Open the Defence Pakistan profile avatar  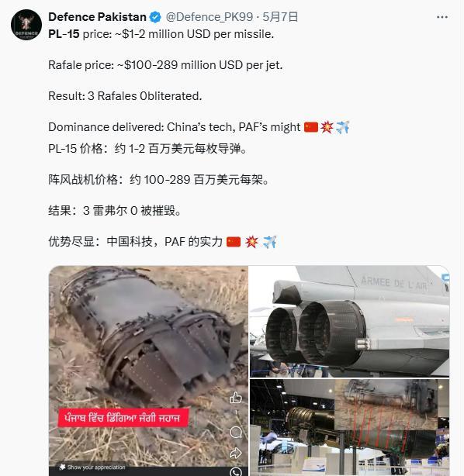point(26,25)
